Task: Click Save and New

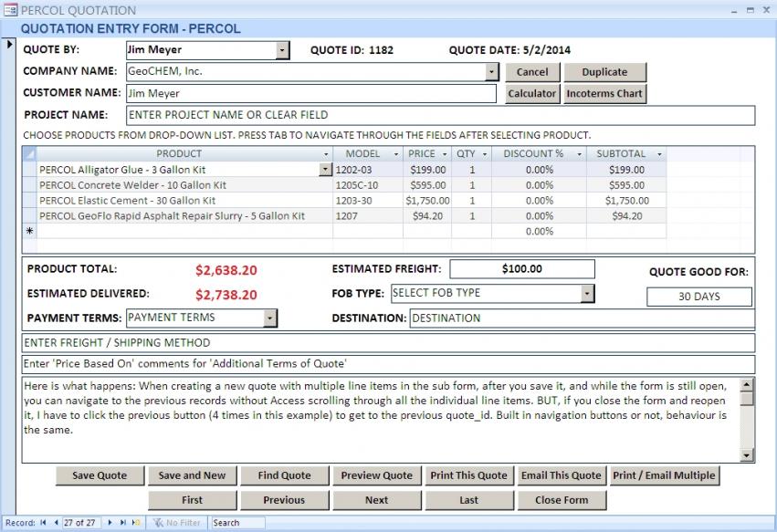Action: click(x=193, y=475)
